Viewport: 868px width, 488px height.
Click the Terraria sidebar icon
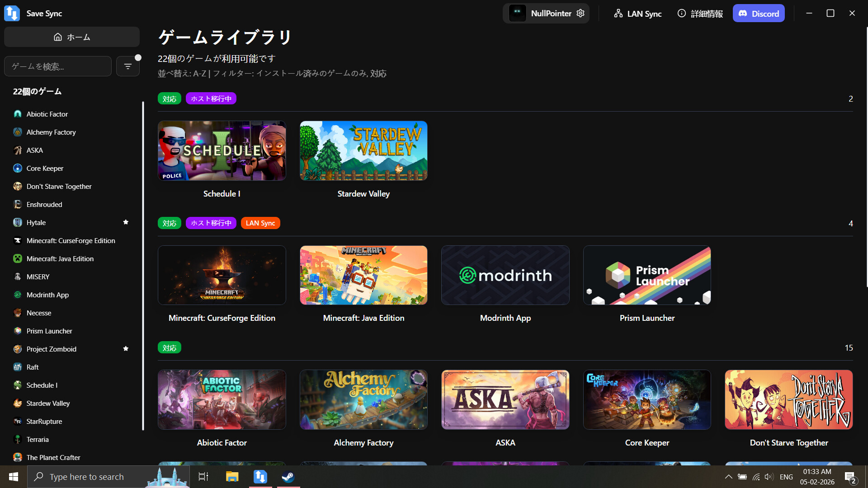click(18, 439)
